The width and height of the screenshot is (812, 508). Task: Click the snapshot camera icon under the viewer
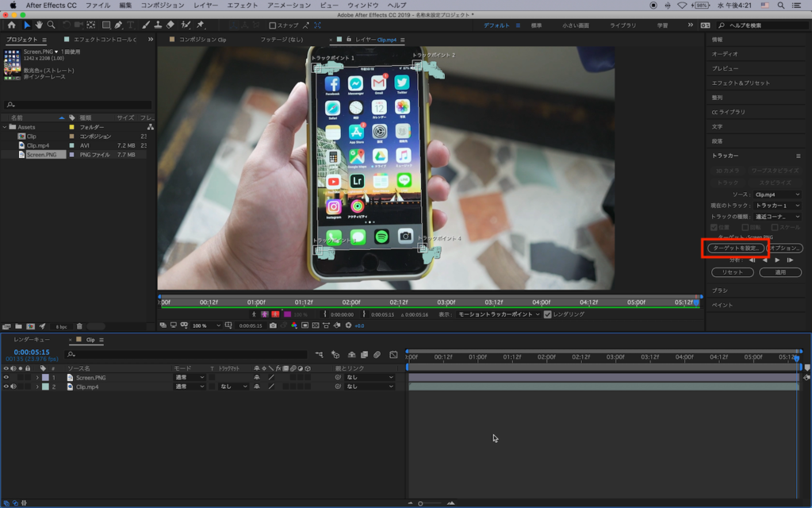click(x=273, y=325)
